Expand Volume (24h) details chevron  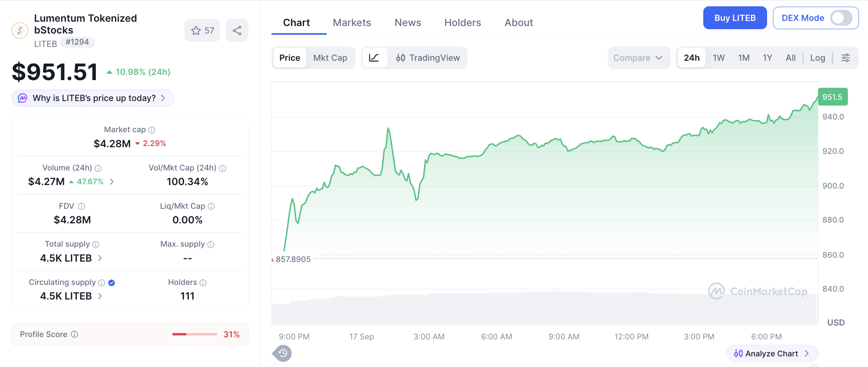click(112, 182)
